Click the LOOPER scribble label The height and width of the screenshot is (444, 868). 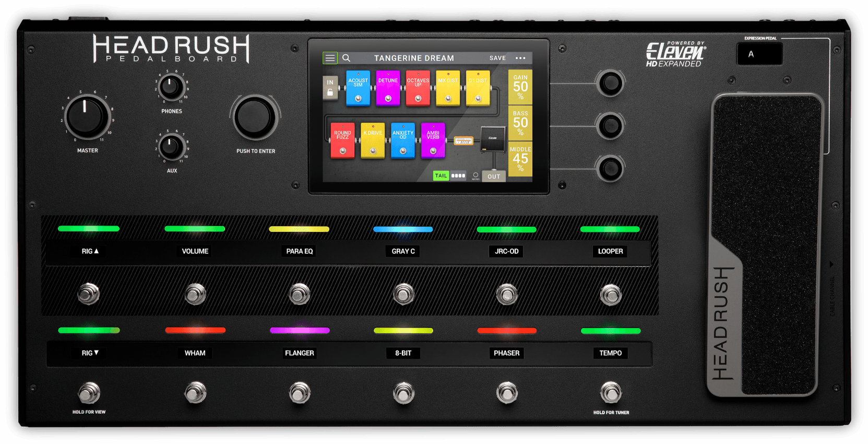(x=611, y=251)
